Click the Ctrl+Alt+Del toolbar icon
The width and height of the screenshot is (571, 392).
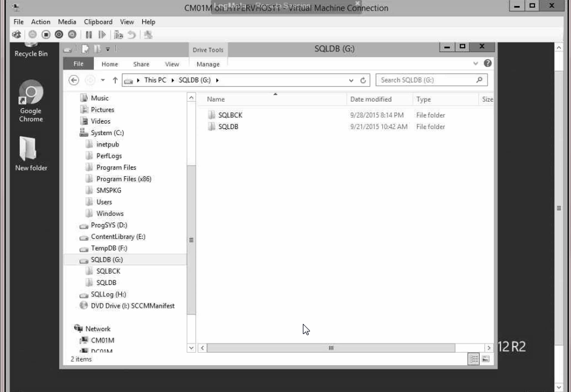(17, 35)
